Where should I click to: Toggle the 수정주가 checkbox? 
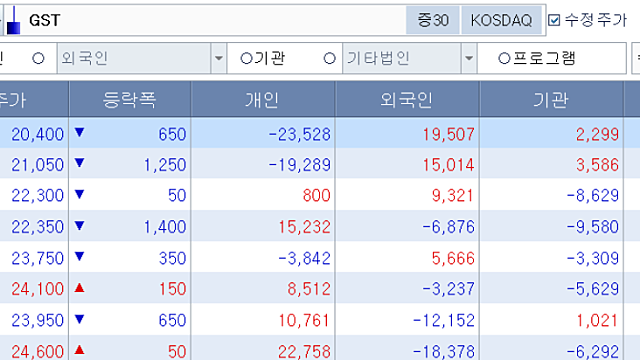(x=554, y=20)
